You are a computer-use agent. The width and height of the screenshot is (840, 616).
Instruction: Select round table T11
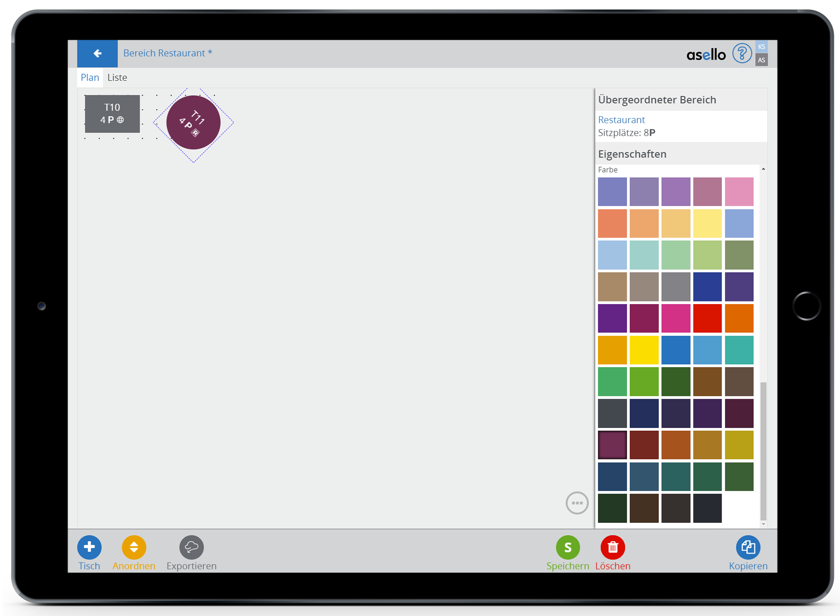pos(193,123)
